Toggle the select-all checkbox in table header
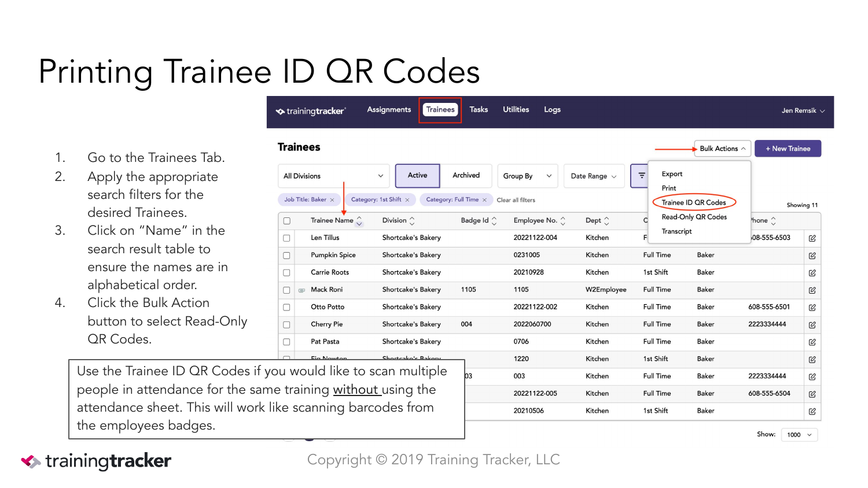 286,221
